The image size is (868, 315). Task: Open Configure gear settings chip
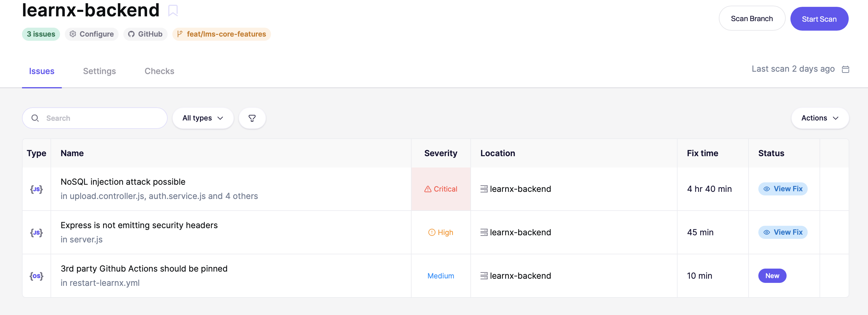tap(92, 34)
